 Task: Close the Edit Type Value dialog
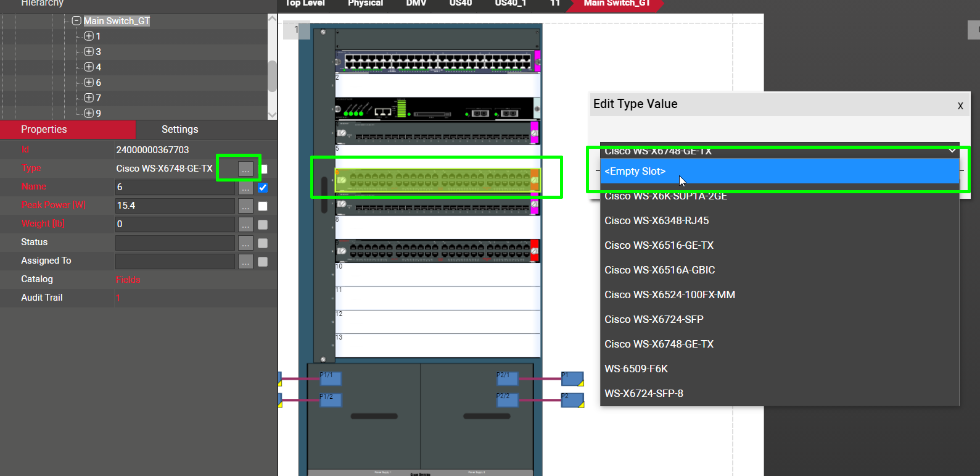tap(960, 106)
